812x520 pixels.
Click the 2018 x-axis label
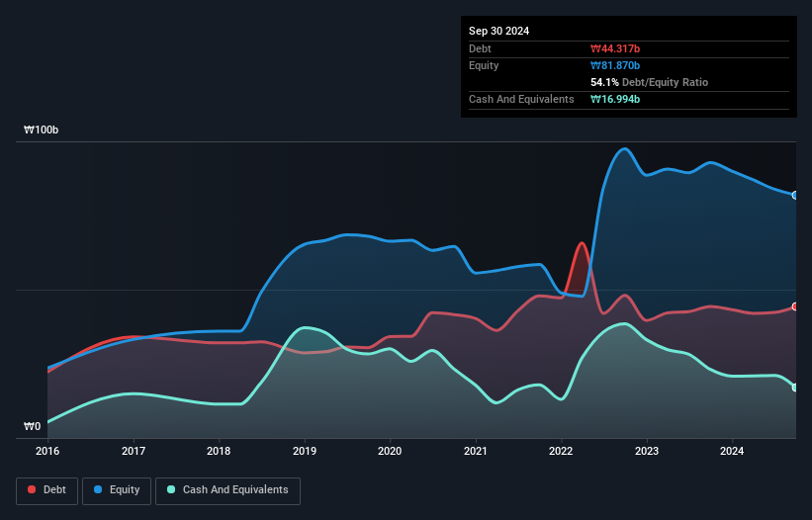tap(219, 451)
